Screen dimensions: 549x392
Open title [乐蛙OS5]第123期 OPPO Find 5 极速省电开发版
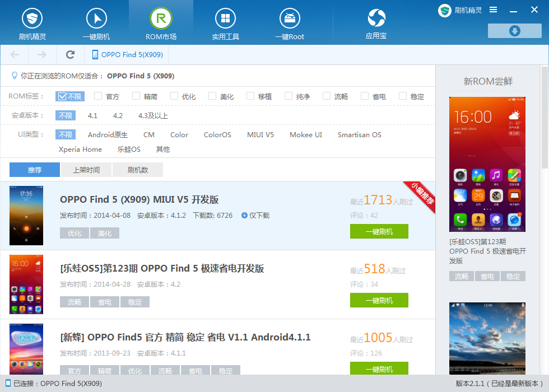click(x=162, y=268)
